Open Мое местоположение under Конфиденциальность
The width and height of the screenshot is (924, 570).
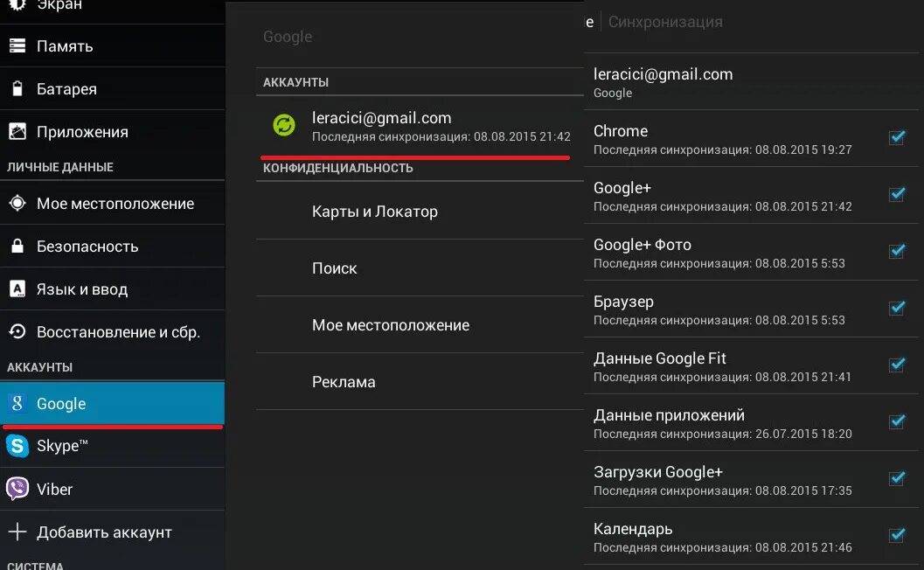point(420,325)
